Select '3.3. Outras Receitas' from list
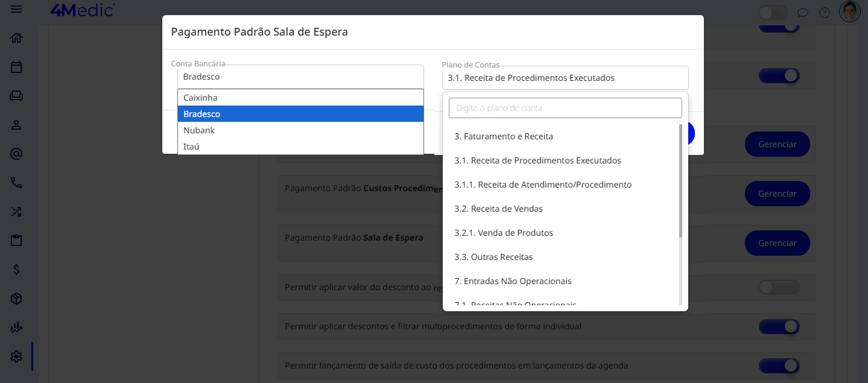 [x=494, y=257]
